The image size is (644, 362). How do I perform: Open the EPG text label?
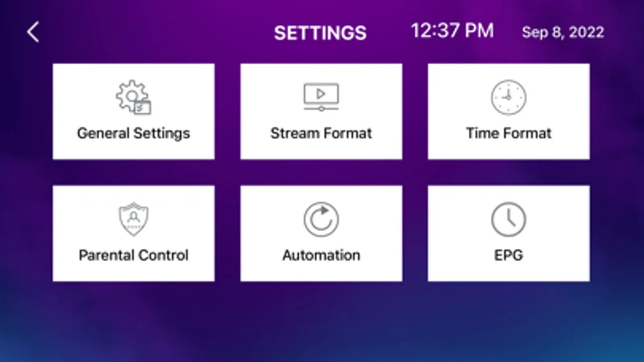(x=508, y=255)
